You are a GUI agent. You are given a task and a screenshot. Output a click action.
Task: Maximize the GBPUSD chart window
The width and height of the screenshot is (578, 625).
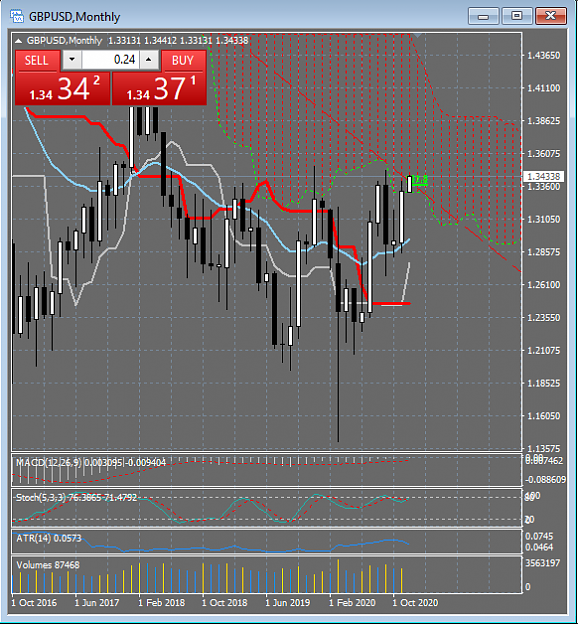coord(517,16)
